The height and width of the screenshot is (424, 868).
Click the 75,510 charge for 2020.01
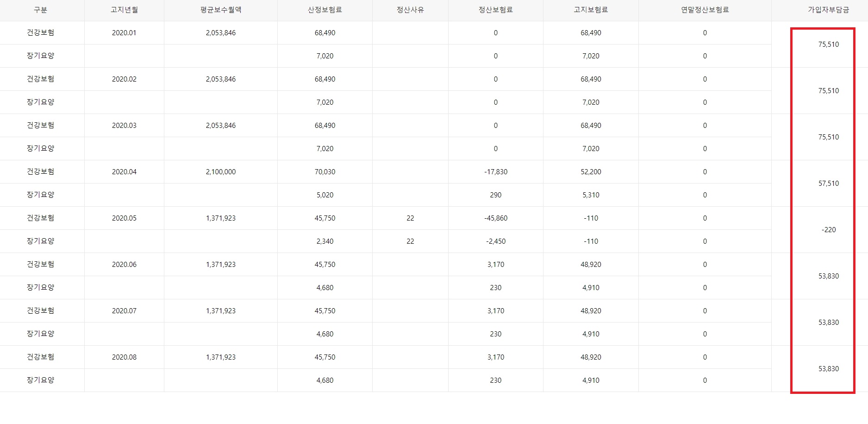tap(828, 44)
